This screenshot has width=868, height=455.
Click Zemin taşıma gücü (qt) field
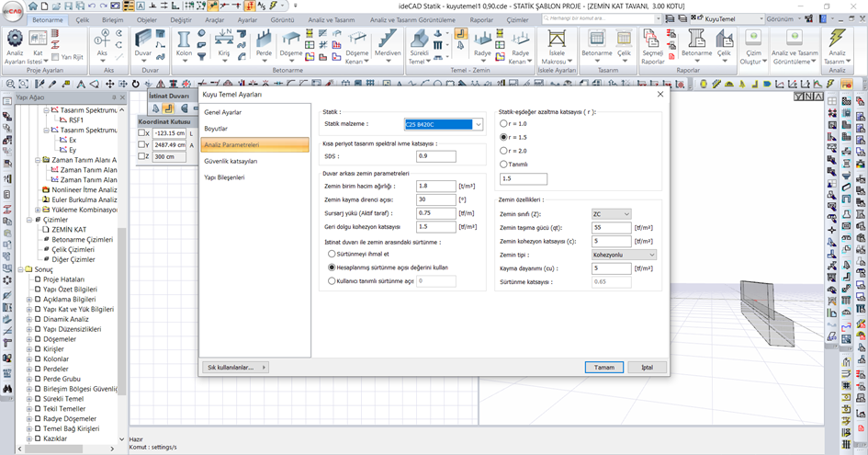tap(611, 228)
